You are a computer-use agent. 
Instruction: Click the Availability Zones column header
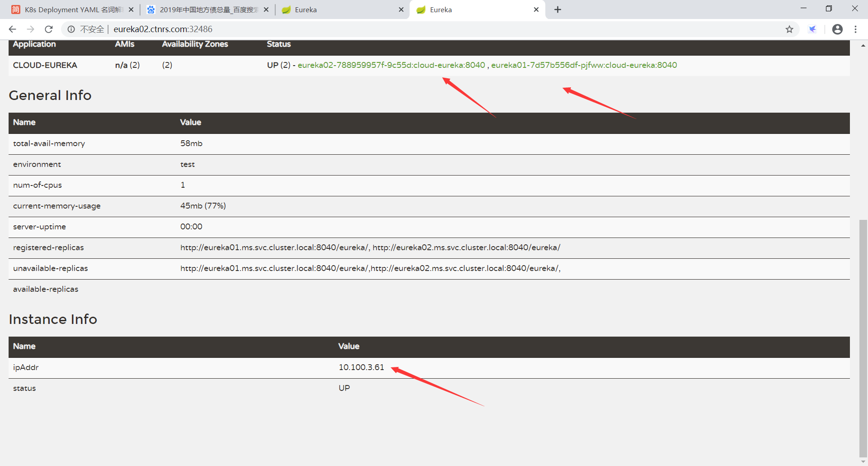(x=195, y=44)
